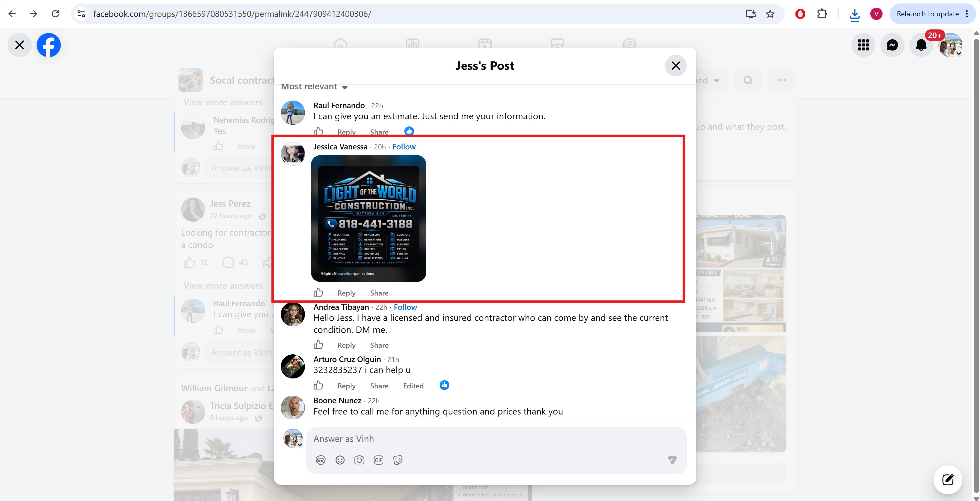The height and width of the screenshot is (501, 980).
Task: Share Jessica Vanessa's comment
Action: (x=379, y=293)
